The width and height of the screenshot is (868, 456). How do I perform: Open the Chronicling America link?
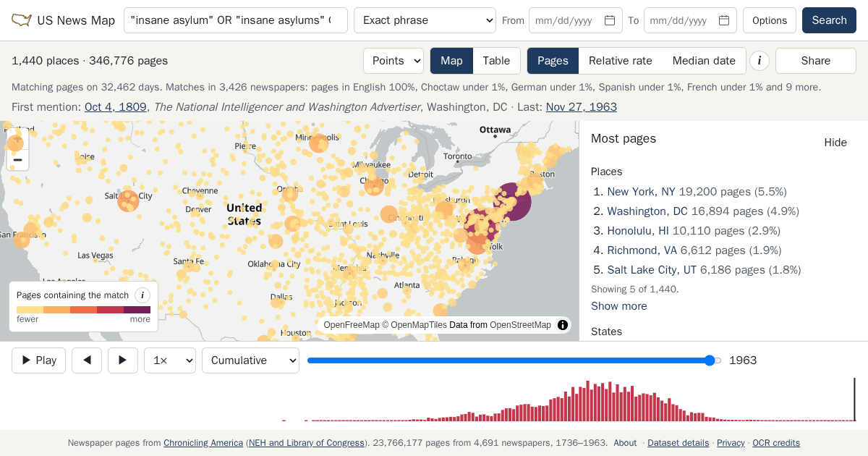coord(203,443)
